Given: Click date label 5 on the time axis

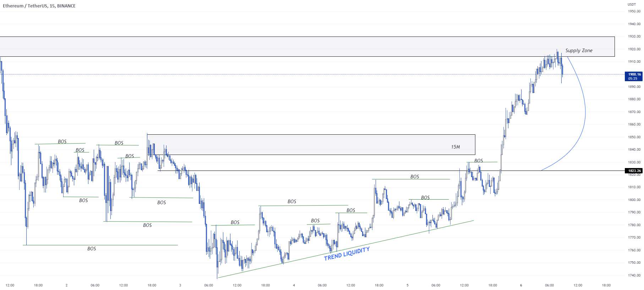Looking at the screenshot, I should click(x=408, y=285).
